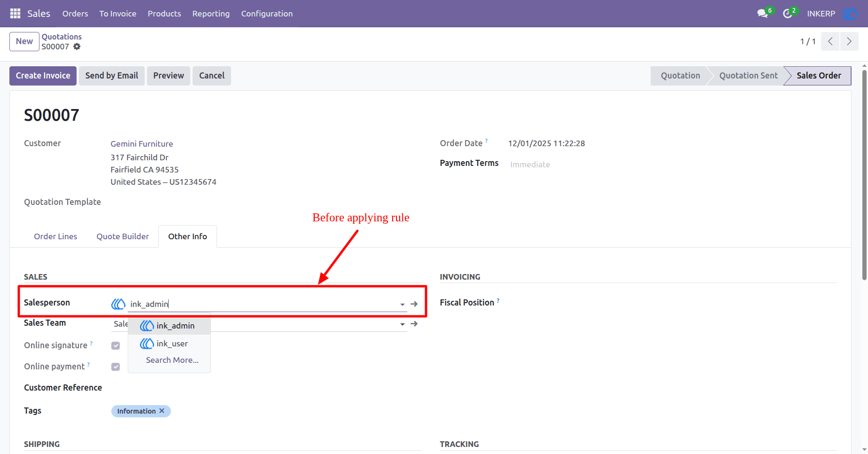Go to the next record arrow
The width and height of the screenshot is (868, 454).
coord(849,41)
